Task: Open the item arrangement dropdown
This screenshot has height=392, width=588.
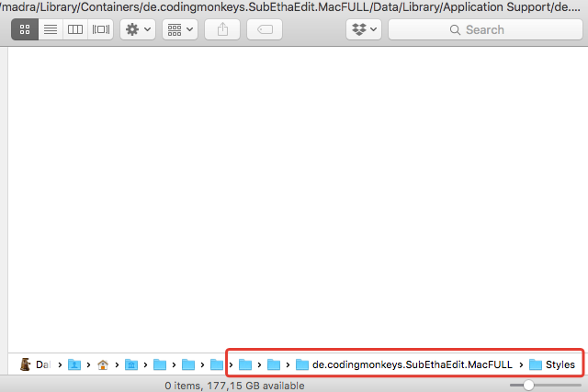Action: point(180,29)
